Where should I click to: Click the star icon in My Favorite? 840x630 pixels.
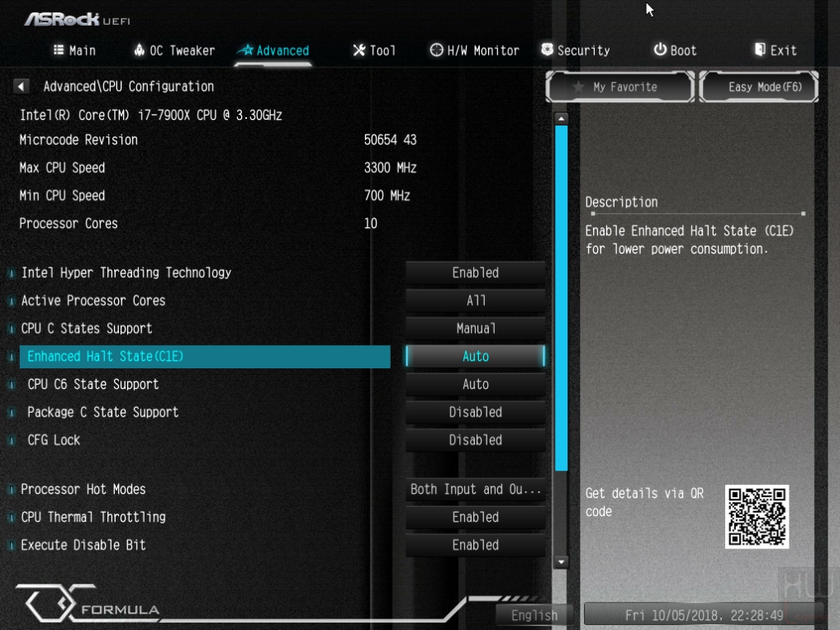pos(578,87)
